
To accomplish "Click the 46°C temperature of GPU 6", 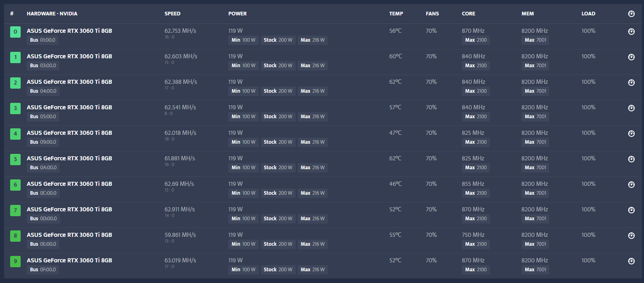I will coord(395,184).
